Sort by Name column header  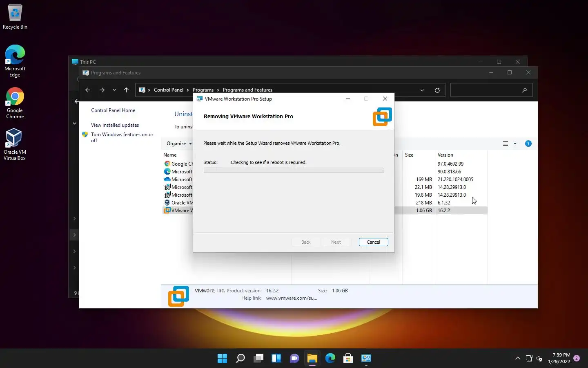170,155
